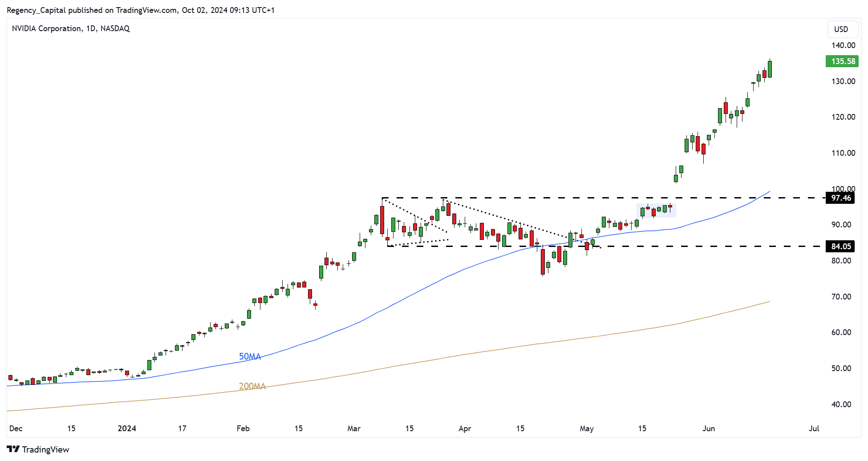Click the TradingView logo at bottom left

(38, 449)
